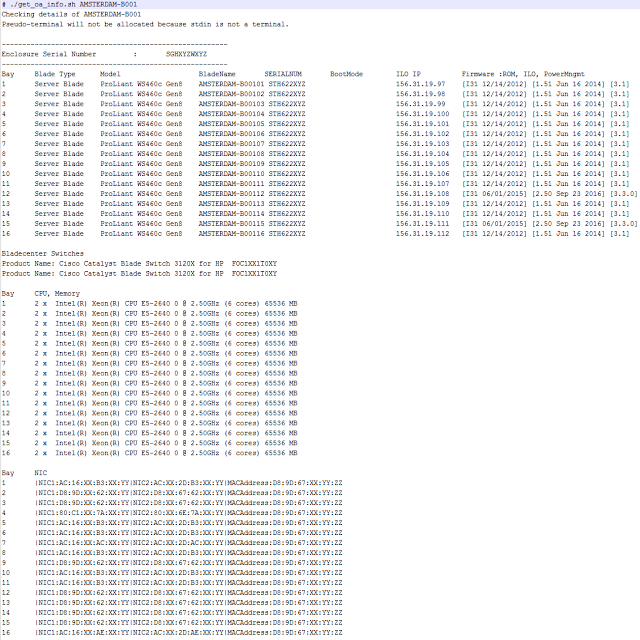Screen dimensions: 640x640
Task: Select blade name AMSTERDAM-B00101
Action: [230, 85]
